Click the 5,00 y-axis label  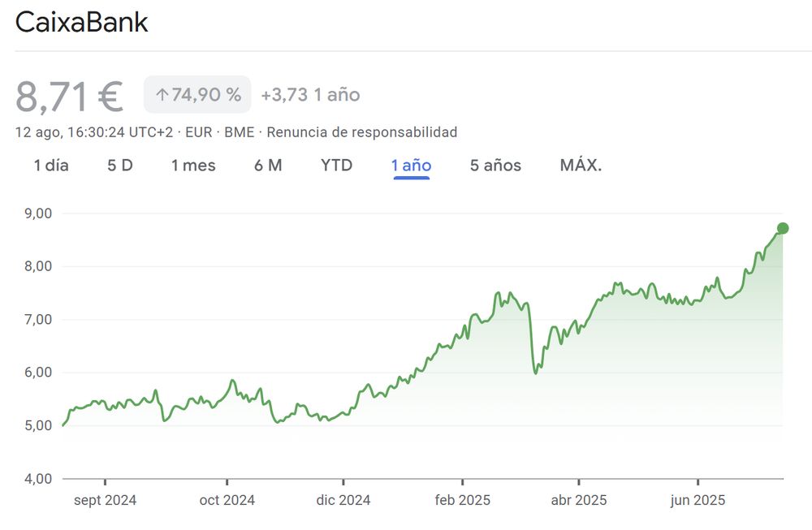click(38, 425)
